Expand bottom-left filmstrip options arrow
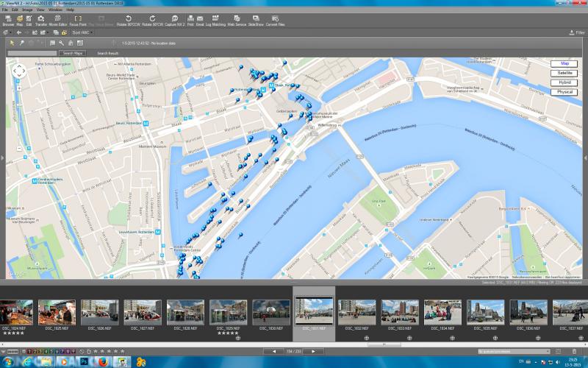Screen dimensions: 588x368 pos(4,352)
